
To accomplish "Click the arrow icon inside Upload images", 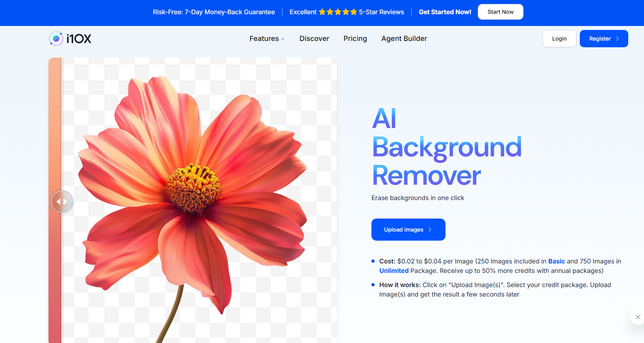I will [x=430, y=230].
